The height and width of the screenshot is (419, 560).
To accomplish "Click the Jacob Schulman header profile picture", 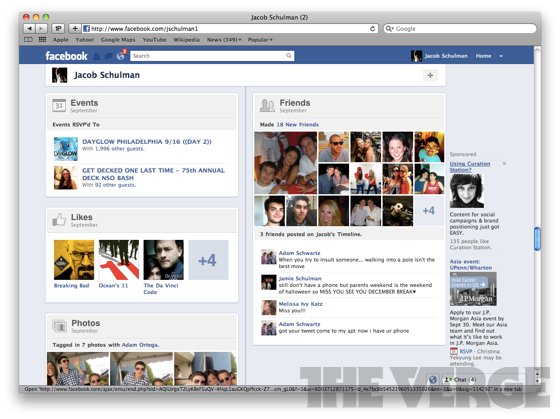I will tap(59, 75).
